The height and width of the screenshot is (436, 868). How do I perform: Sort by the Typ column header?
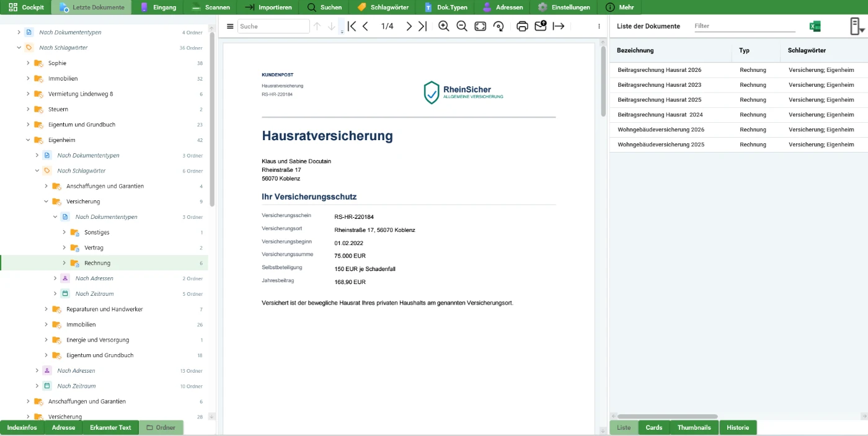(x=744, y=50)
